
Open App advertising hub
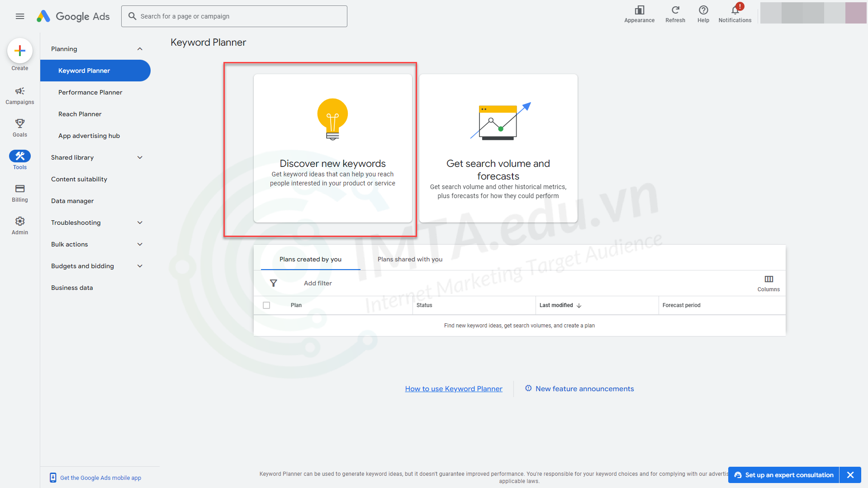tap(89, 136)
